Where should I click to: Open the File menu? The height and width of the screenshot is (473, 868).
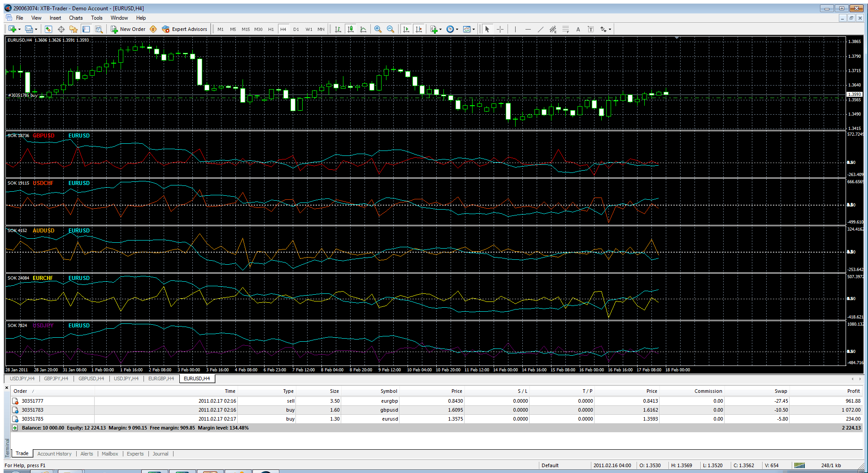pyautogui.click(x=20, y=18)
